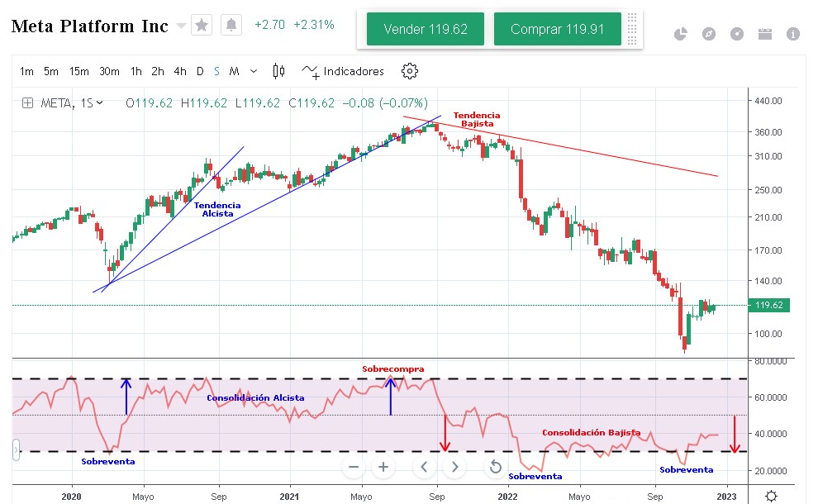Reset the chart view
Image resolution: width=818 pixels, height=504 pixels.
point(495,467)
